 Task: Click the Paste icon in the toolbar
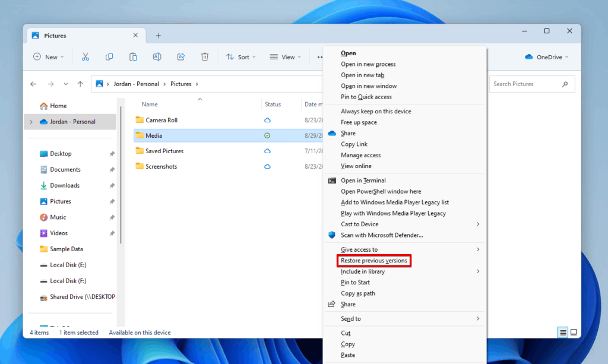(133, 56)
